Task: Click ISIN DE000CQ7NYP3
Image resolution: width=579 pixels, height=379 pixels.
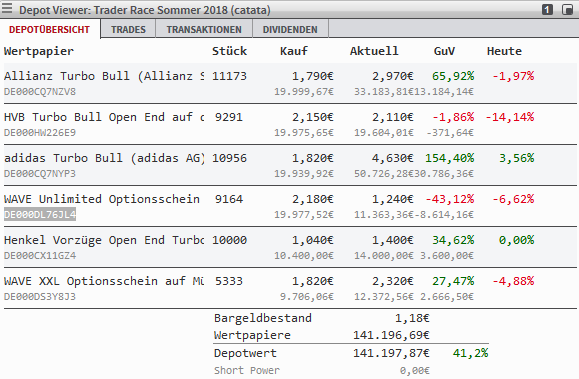Action: click(40, 174)
